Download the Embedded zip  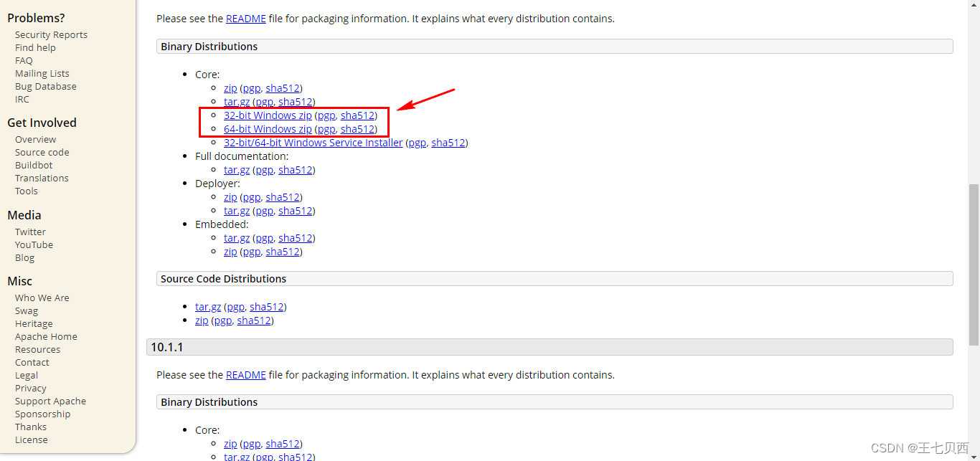point(230,252)
